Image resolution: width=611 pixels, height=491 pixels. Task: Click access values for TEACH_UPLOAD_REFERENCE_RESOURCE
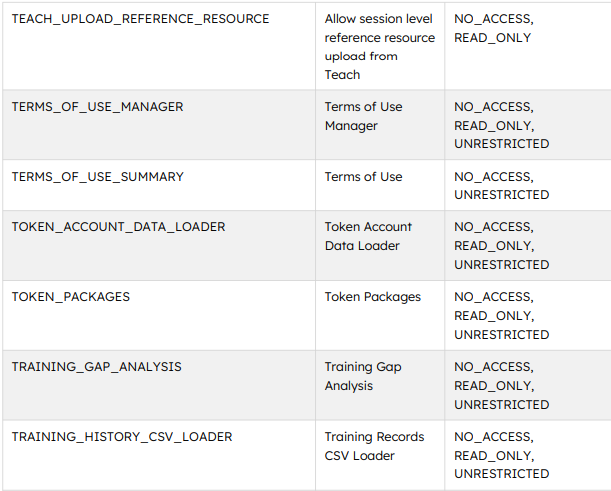click(x=494, y=28)
